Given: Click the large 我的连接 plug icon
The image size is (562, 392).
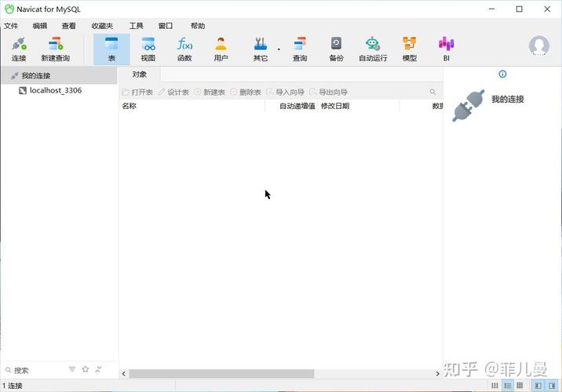Looking at the screenshot, I should point(468,105).
